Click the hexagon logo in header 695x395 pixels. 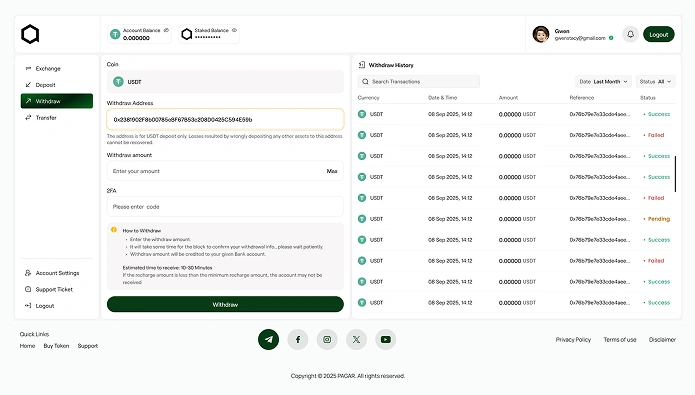click(30, 34)
